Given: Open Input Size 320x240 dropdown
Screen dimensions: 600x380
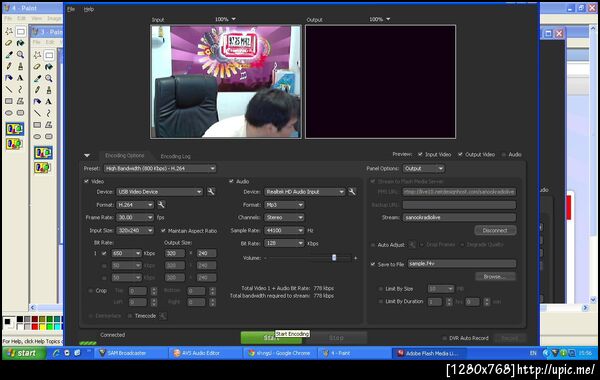Looking at the screenshot, I should 135,230.
